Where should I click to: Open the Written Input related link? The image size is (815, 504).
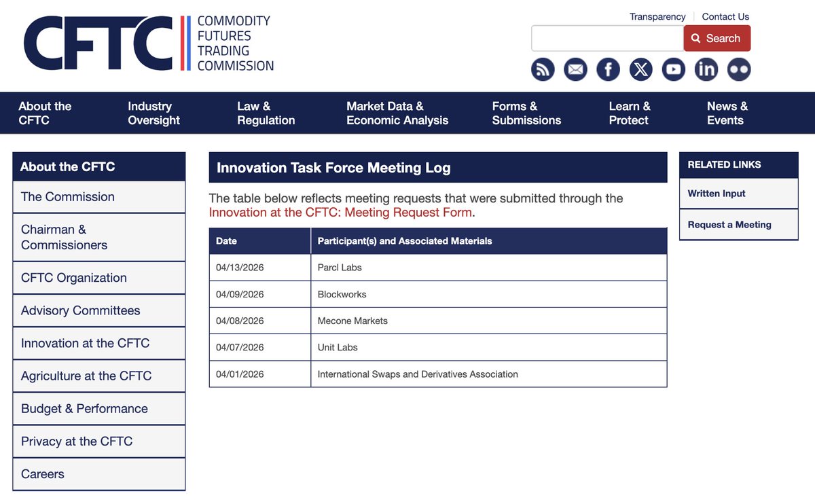739,194
